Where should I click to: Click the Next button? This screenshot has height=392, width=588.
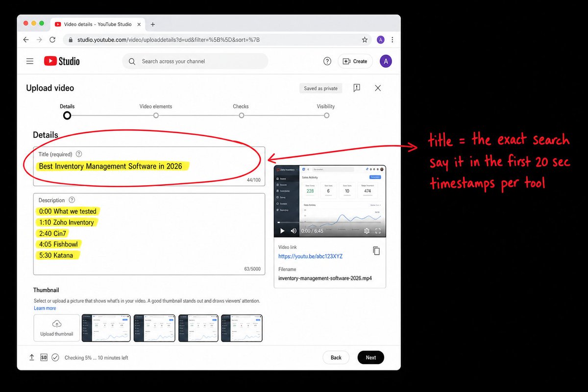371,358
